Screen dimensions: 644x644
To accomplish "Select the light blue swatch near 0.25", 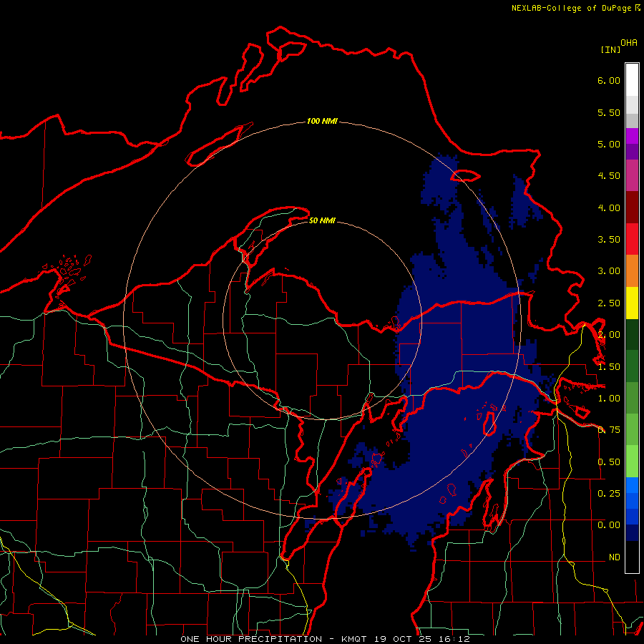I will [632, 485].
